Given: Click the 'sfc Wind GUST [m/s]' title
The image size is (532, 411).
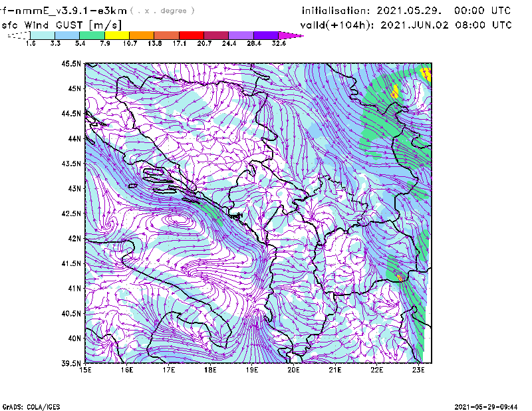Looking at the screenshot, I should point(61,25).
